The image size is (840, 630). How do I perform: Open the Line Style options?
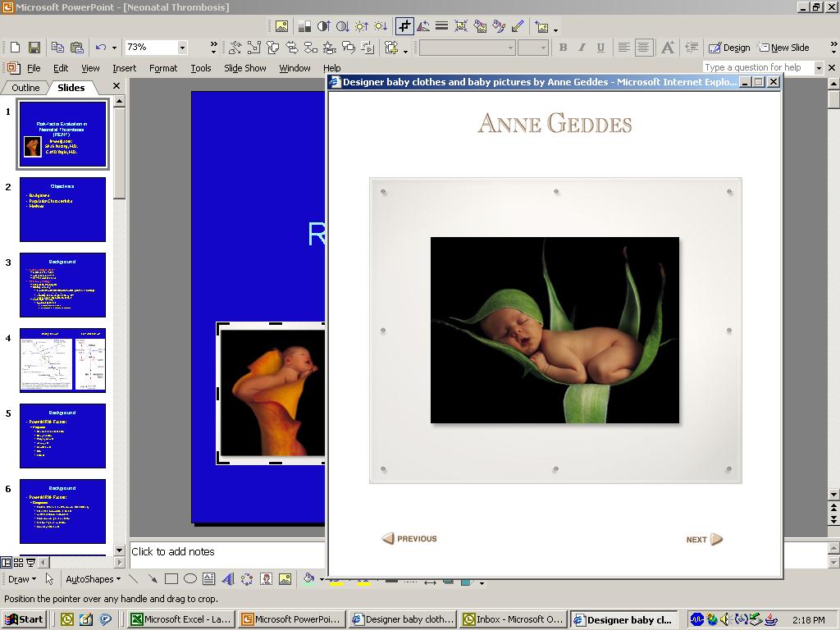coord(441,26)
